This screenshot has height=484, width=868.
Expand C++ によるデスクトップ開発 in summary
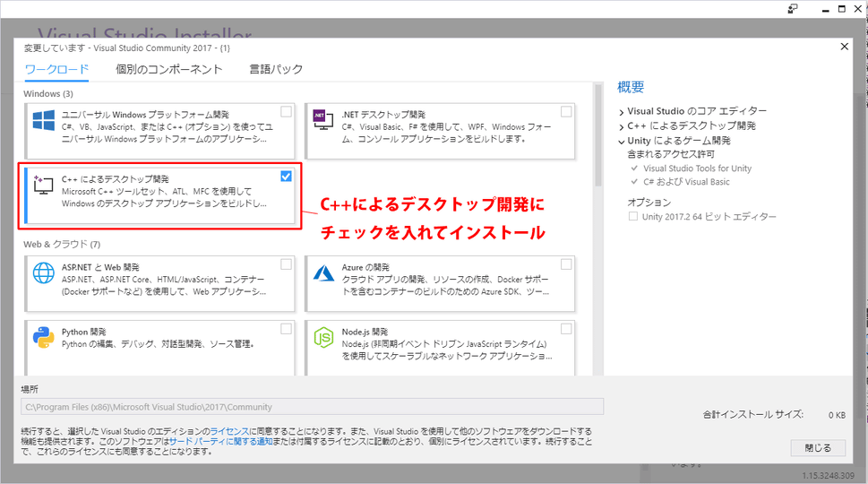tap(622, 126)
